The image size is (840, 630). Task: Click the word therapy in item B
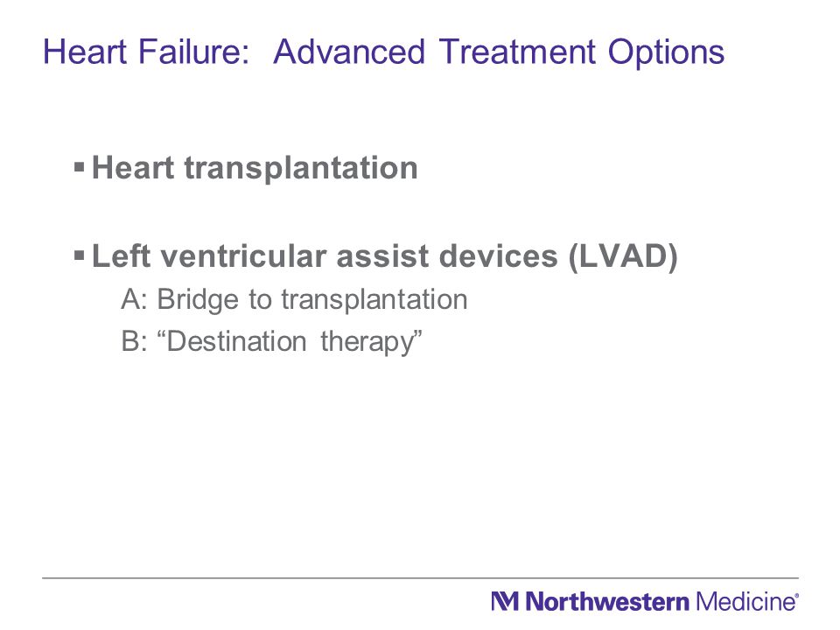367,343
